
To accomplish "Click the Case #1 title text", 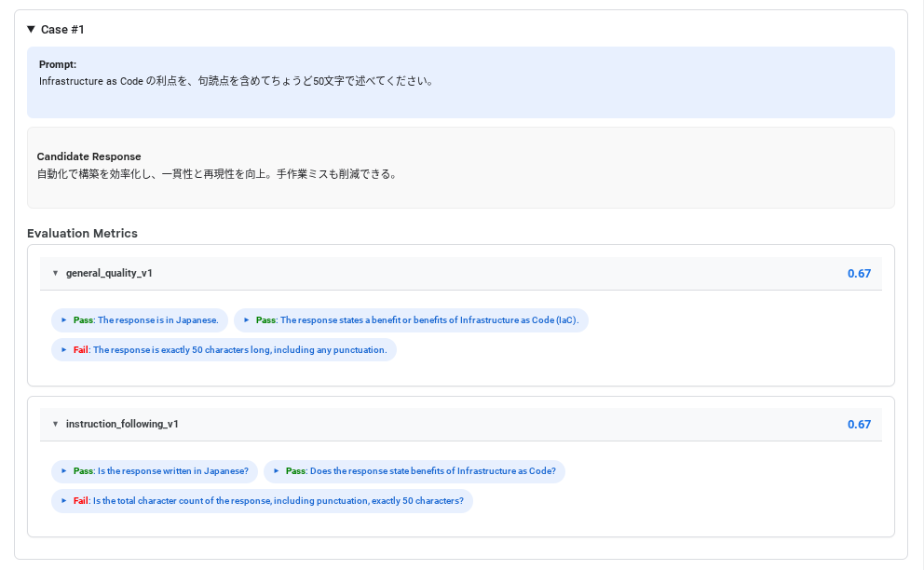I will pyautogui.click(x=62, y=29).
